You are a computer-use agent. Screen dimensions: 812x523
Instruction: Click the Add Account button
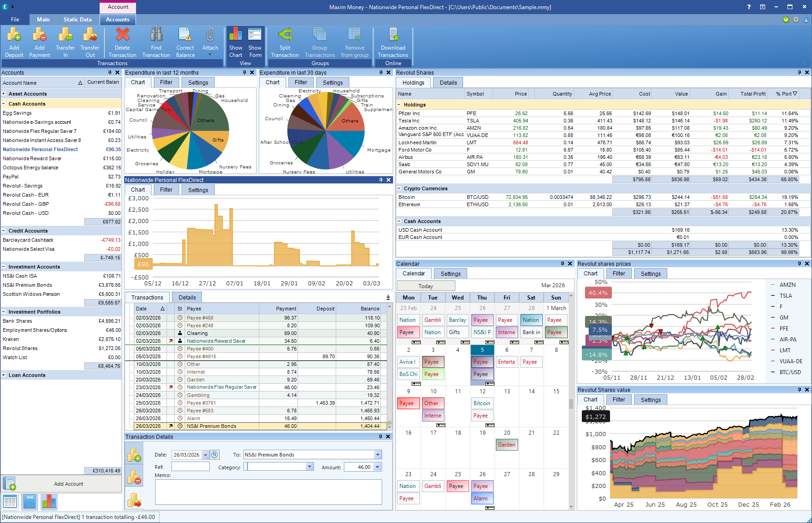pos(68,483)
